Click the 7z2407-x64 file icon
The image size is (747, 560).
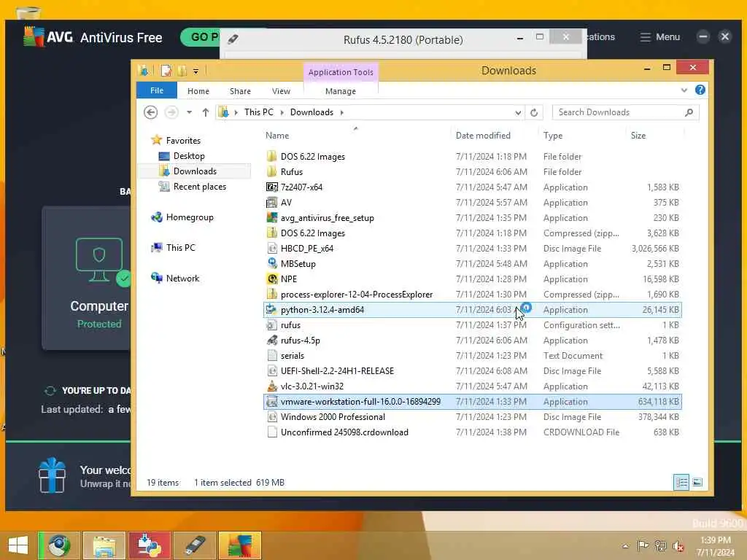[x=271, y=187]
